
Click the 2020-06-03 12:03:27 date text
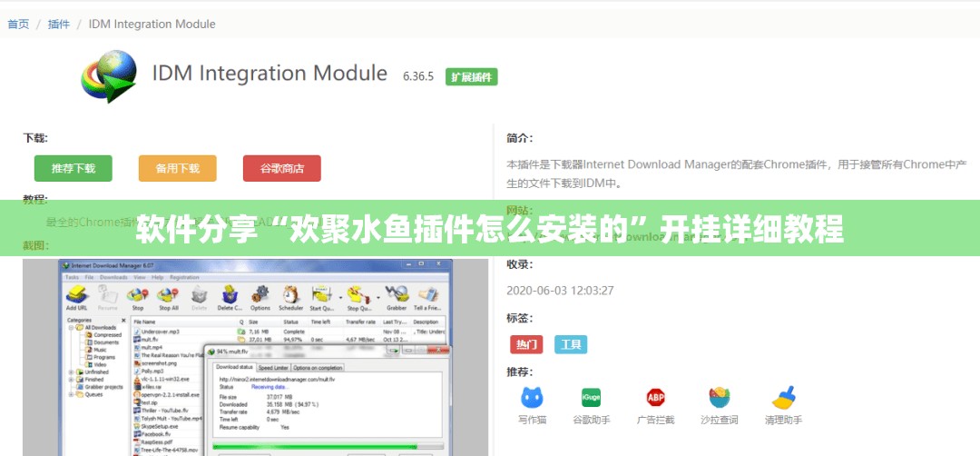(560, 291)
